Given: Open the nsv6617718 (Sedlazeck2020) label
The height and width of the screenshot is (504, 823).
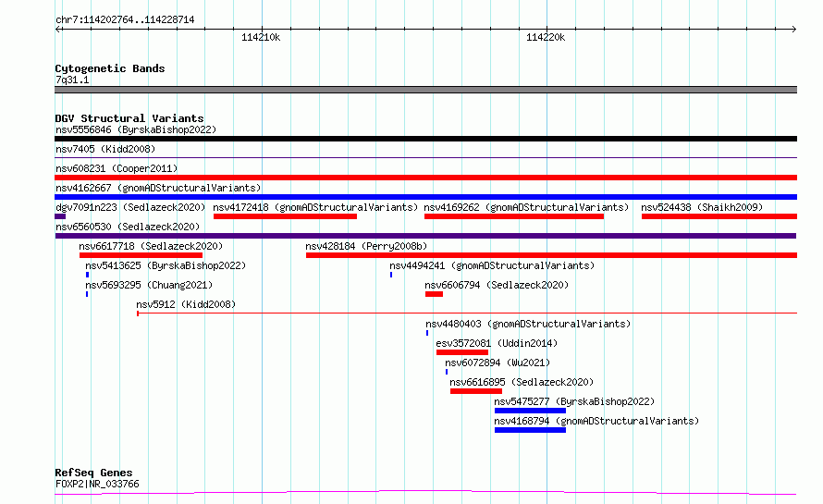Looking at the screenshot, I should coord(151,246).
